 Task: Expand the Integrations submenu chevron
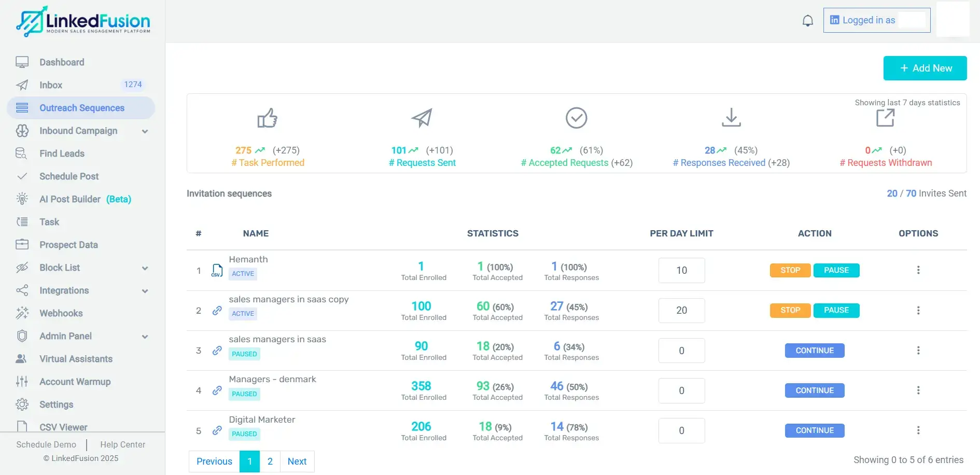[145, 291]
